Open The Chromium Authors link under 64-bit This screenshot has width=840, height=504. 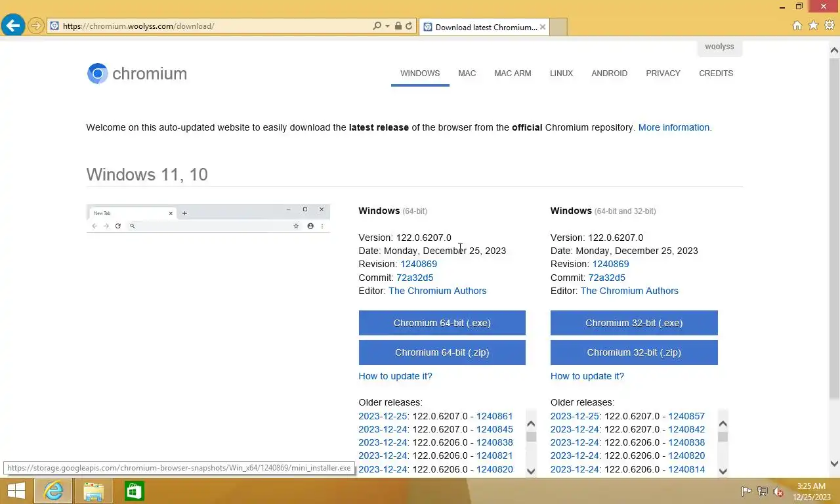(x=438, y=291)
